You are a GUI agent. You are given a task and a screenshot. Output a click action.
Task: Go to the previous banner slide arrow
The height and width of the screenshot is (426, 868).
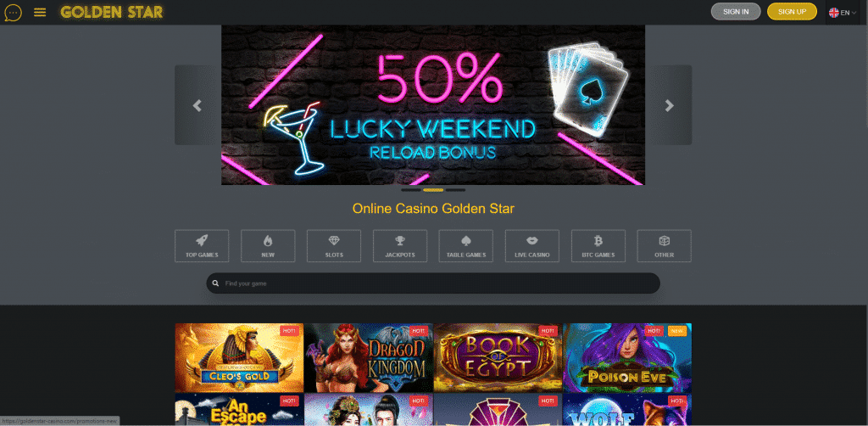click(197, 105)
